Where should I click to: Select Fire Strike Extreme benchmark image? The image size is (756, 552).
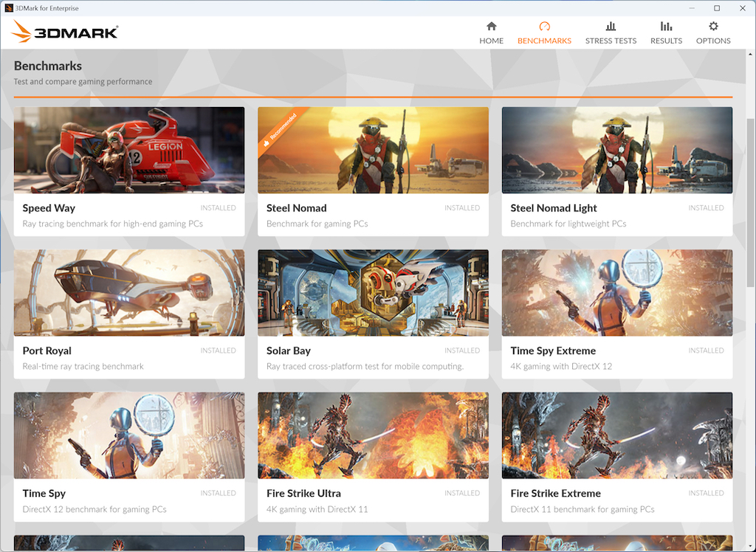[x=617, y=435]
